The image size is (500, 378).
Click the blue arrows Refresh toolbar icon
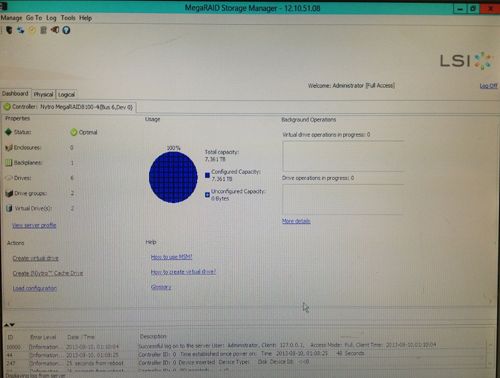[x=21, y=30]
